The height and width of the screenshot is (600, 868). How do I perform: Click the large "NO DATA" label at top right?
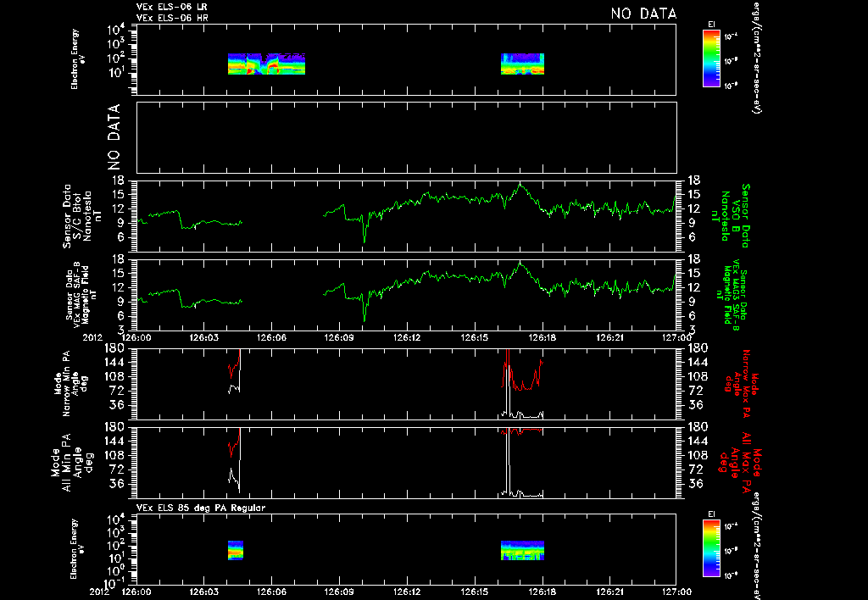pos(643,14)
